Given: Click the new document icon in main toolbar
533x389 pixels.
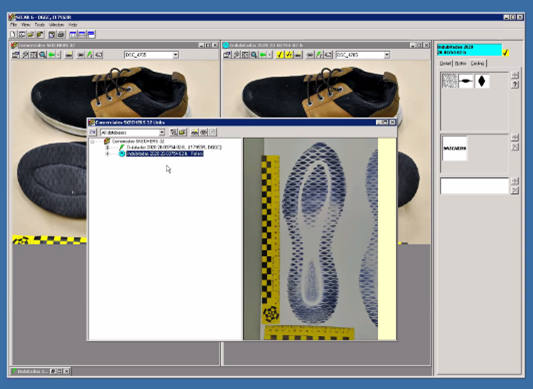Looking at the screenshot, I should (13, 34).
